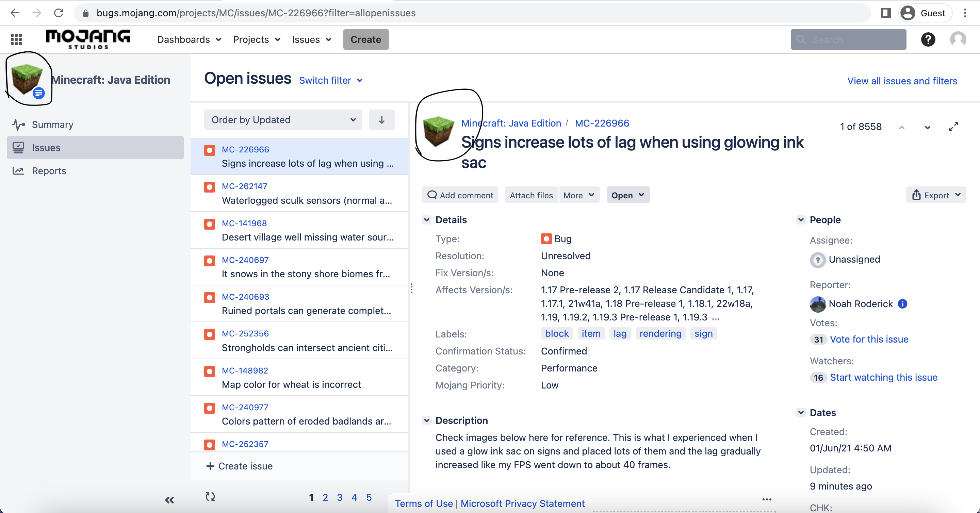Click the Add comment button
Viewport: 980px width, 513px height.
[460, 195]
